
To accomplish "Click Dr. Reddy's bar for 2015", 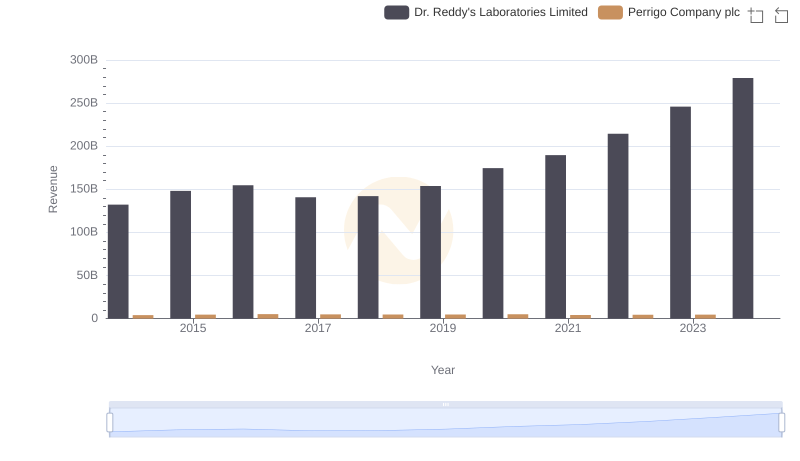I will [181, 255].
